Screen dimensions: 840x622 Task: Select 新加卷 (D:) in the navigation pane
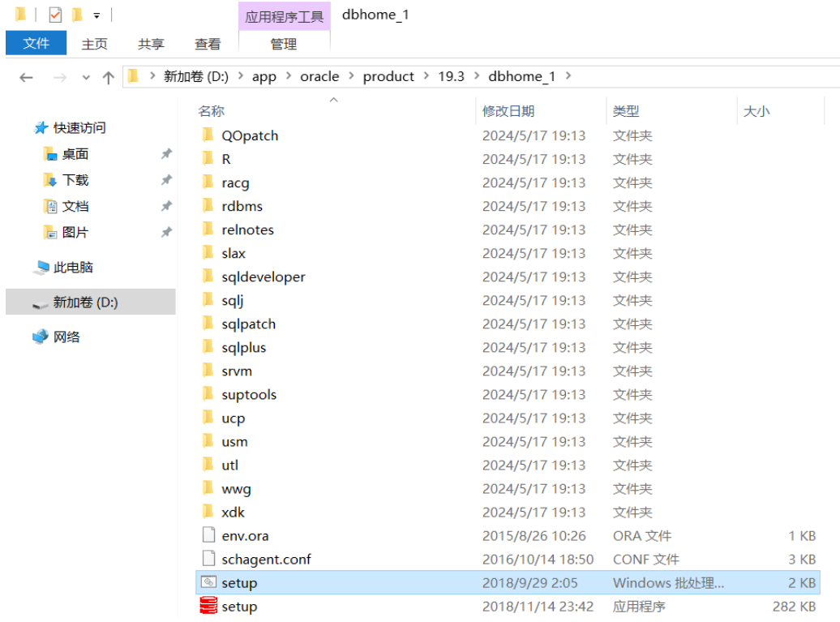tap(91, 302)
